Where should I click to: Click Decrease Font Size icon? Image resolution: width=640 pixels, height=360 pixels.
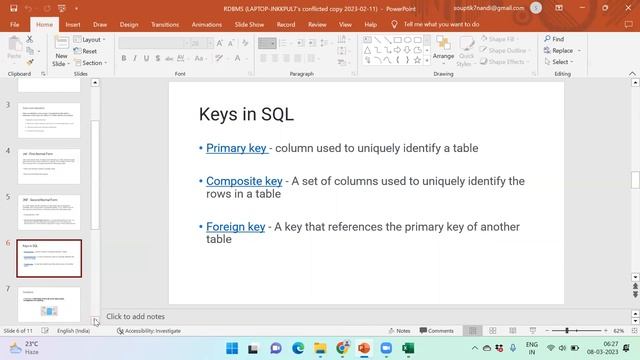pyautogui.click(x=231, y=43)
